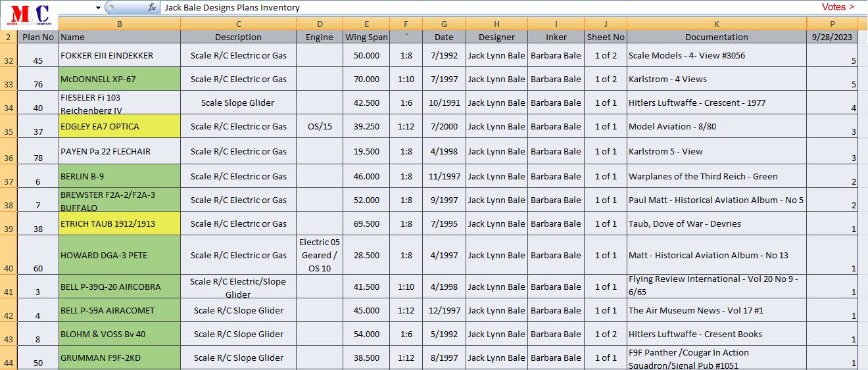Select the HOWARD DGA-3 PETE cell

[120, 255]
